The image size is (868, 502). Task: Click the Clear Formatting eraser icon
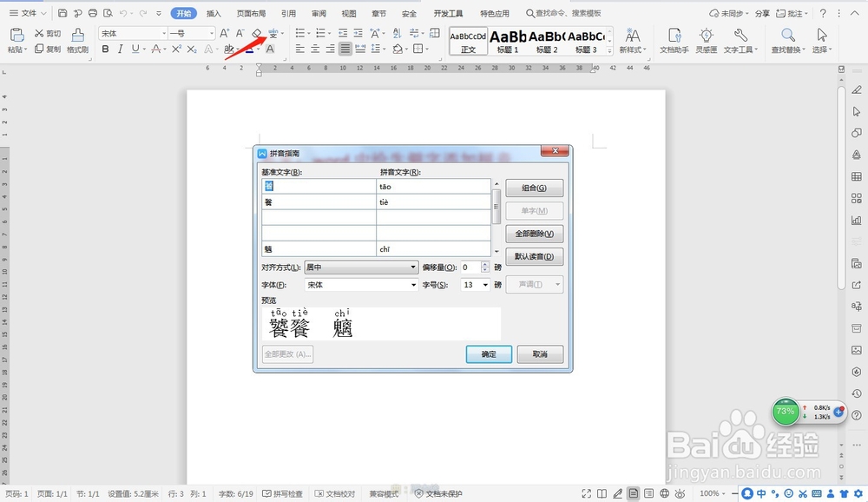pyautogui.click(x=256, y=33)
